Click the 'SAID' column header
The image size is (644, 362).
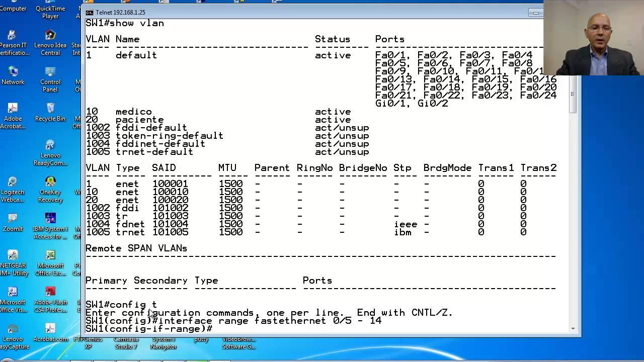(x=164, y=168)
